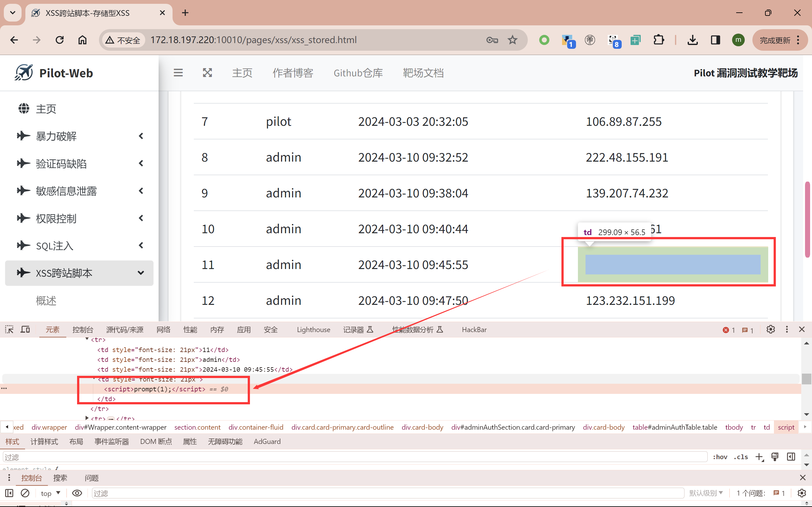Switch to the 网络 DevTools tab
Image resolution: width=812 pixels, height=507 pixels.
click(x=163, y=330)
